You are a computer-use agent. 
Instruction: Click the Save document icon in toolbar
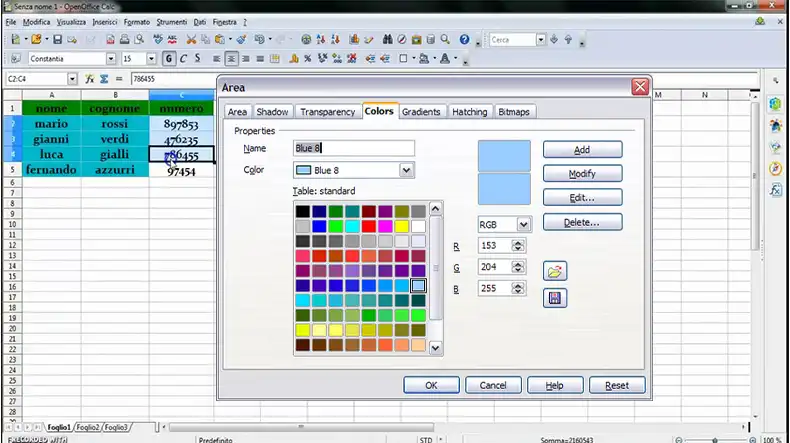coord(57,39)
